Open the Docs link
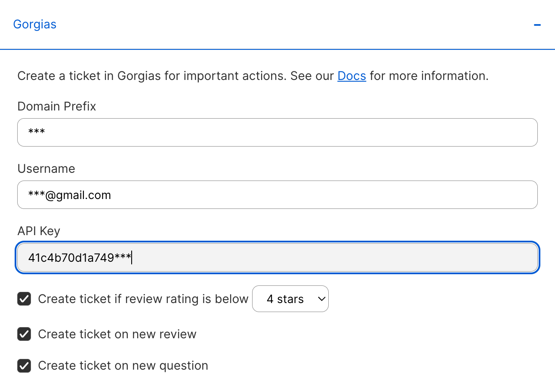The image size is (555, 392). point(351,76)
